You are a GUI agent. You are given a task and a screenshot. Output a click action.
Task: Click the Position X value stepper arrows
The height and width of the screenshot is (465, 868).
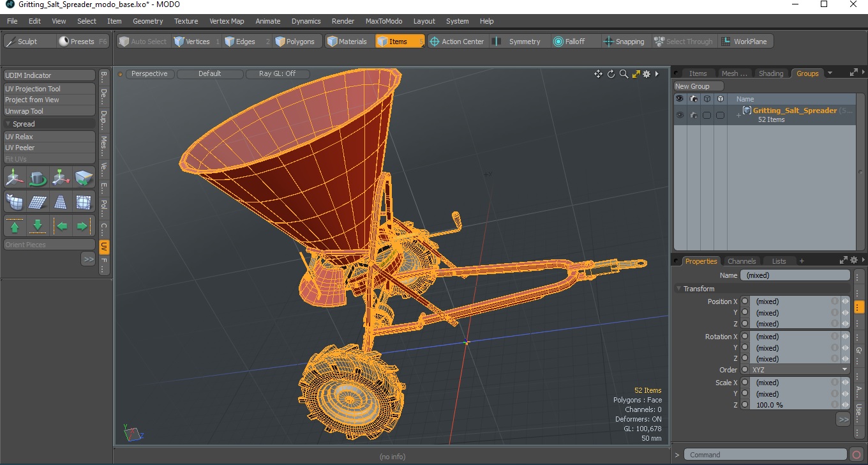coord(846,301)
